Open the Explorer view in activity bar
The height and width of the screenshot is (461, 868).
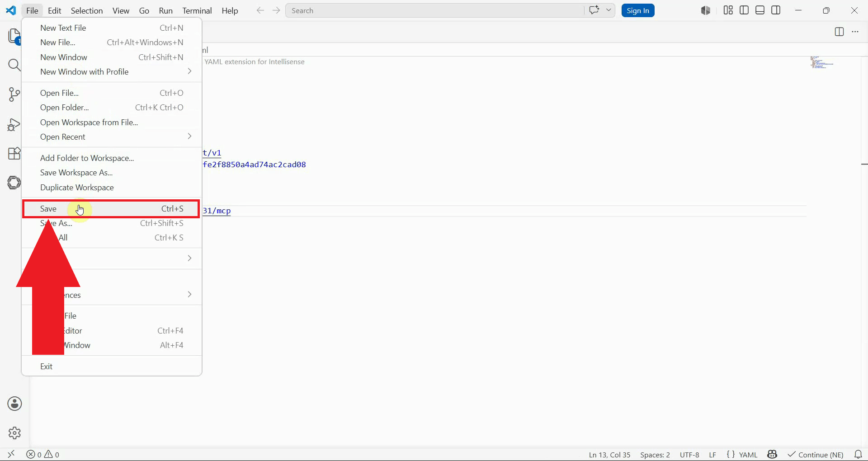tap(14, 36)
